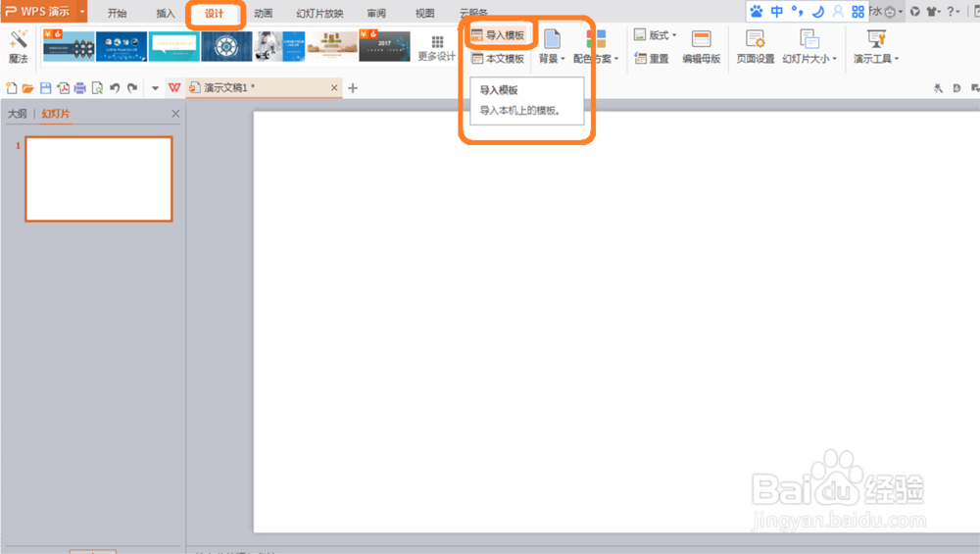Click the Baidu paw input icon
The image size is (980, 554).
757,11
